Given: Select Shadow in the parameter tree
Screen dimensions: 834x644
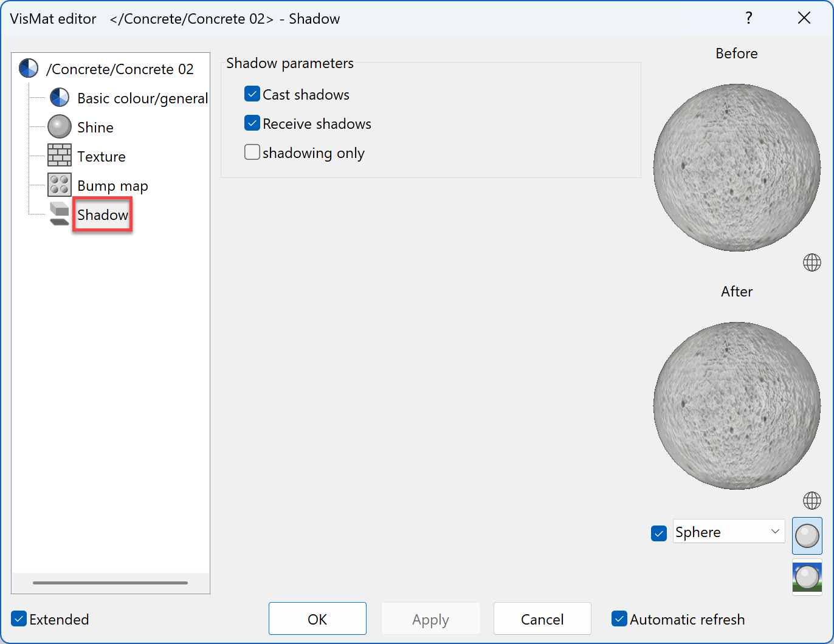Looking at the screenshot, I should click(x=102, y=214).
